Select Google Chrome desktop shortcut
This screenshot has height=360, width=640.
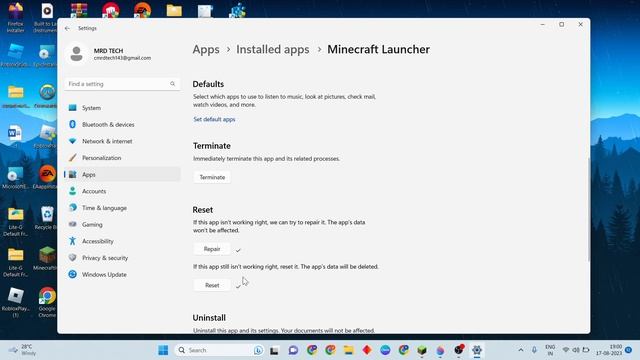click(47, 302)
